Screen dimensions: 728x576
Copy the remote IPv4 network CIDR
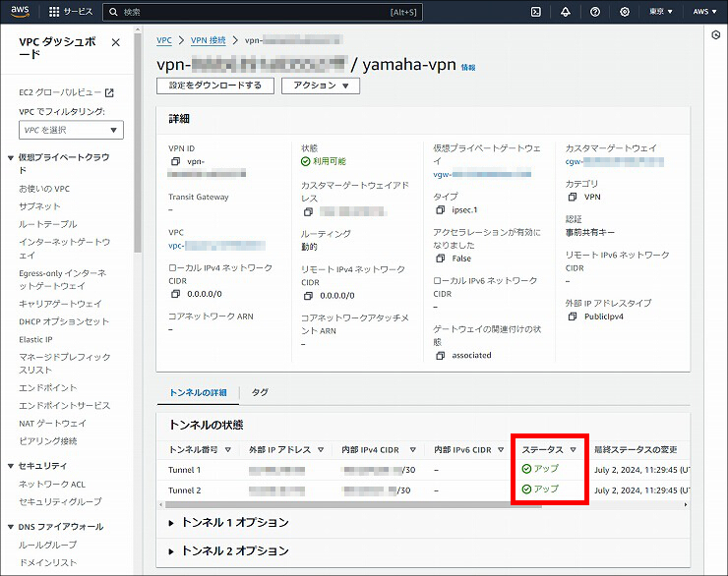[x=308, y=296]
